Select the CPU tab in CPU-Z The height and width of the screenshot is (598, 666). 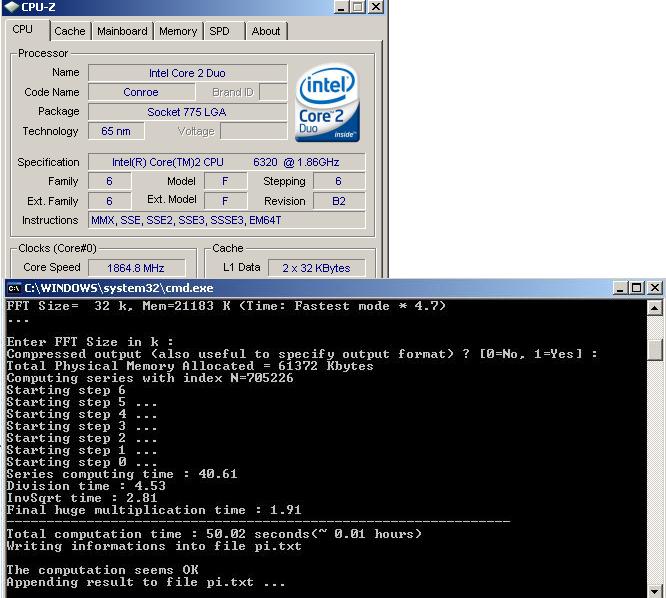[x=28, y=30]
